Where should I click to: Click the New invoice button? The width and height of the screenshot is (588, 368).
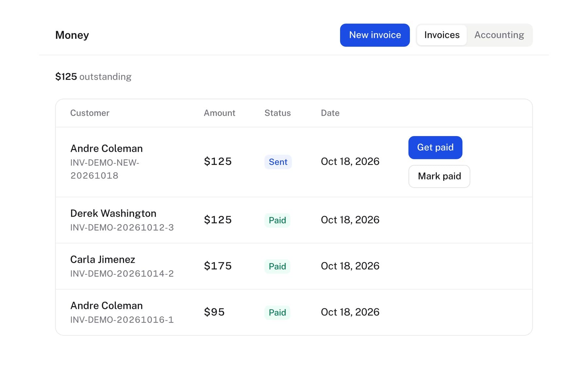(x=375, y=35)
